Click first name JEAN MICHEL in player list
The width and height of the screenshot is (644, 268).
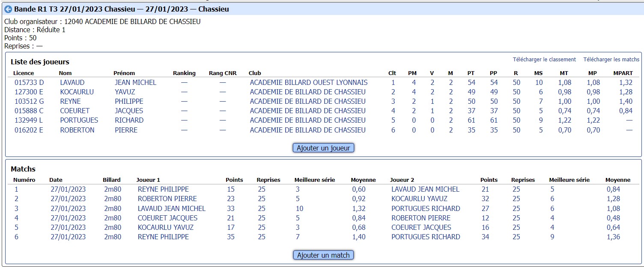click(136, 82)
